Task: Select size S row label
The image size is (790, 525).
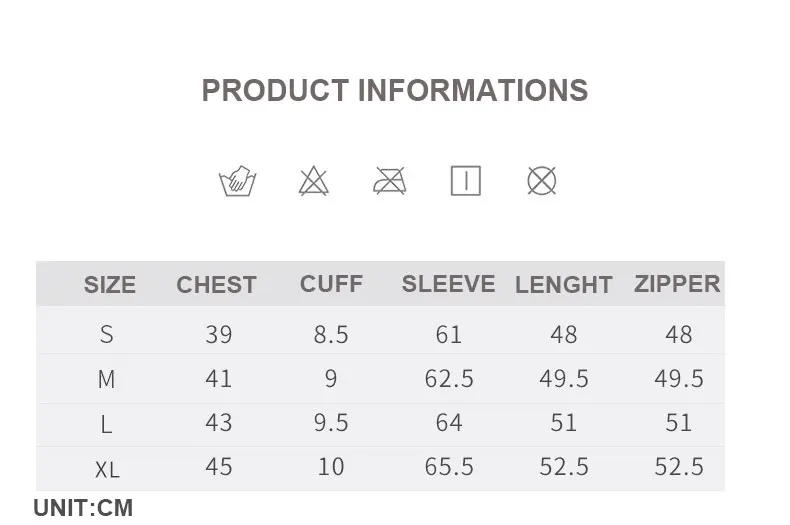Action: 107,334
